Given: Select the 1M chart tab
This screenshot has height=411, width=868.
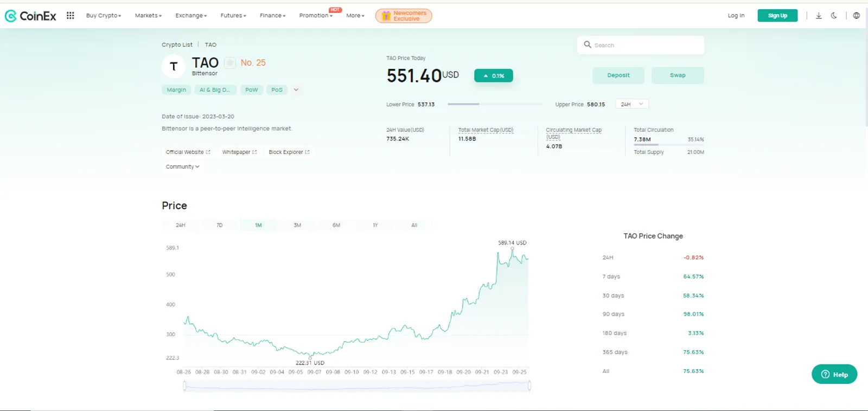Looking at the screenshot, I should [258, 225].
